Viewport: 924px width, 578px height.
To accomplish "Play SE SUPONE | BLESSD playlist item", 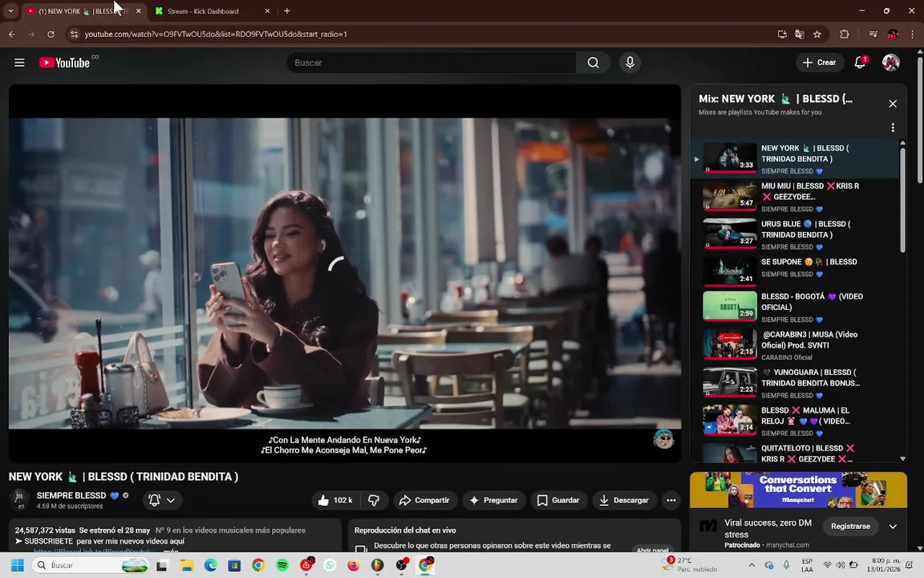I will pos(796,270).
